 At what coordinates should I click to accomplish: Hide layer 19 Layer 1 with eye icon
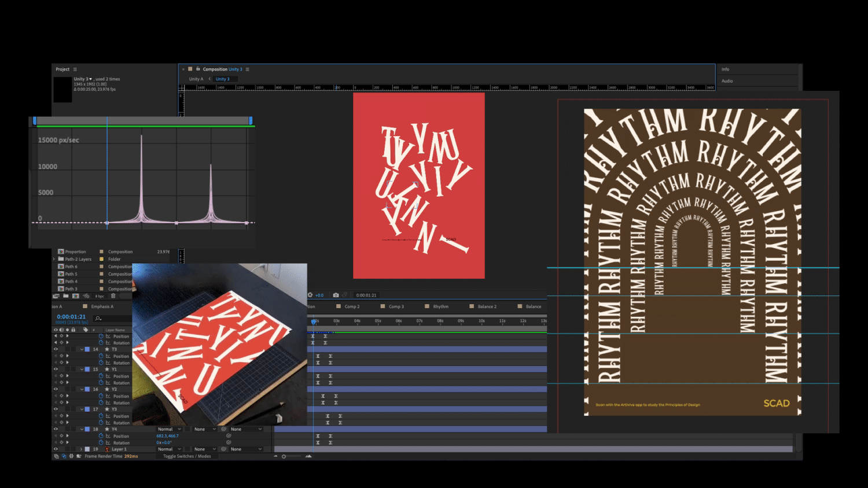click(x=56, y=449)
